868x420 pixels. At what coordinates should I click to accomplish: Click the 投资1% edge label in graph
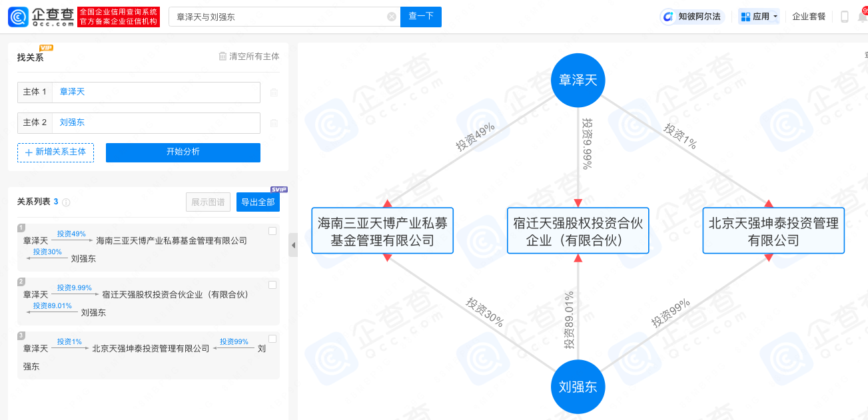click(x=680, y=135)
